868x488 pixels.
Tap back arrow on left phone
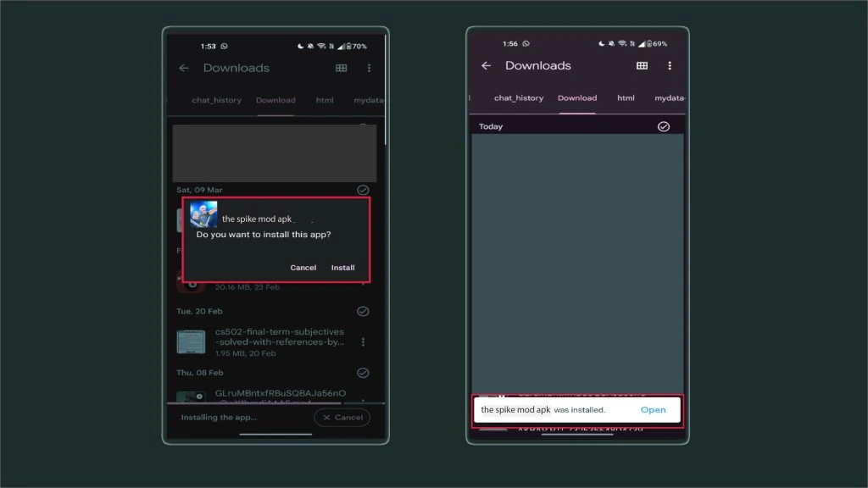click(x=184, y=68)
